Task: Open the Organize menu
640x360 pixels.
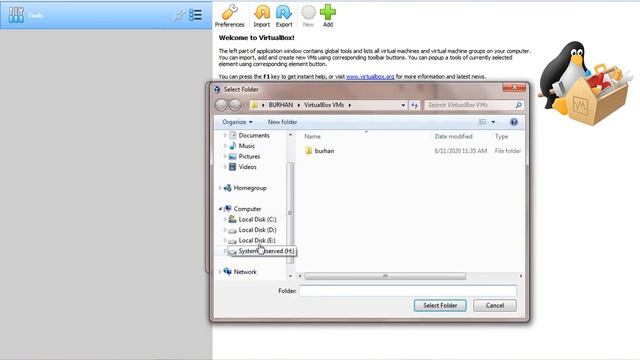Action: pyautogui.click(x=237, y=122)
